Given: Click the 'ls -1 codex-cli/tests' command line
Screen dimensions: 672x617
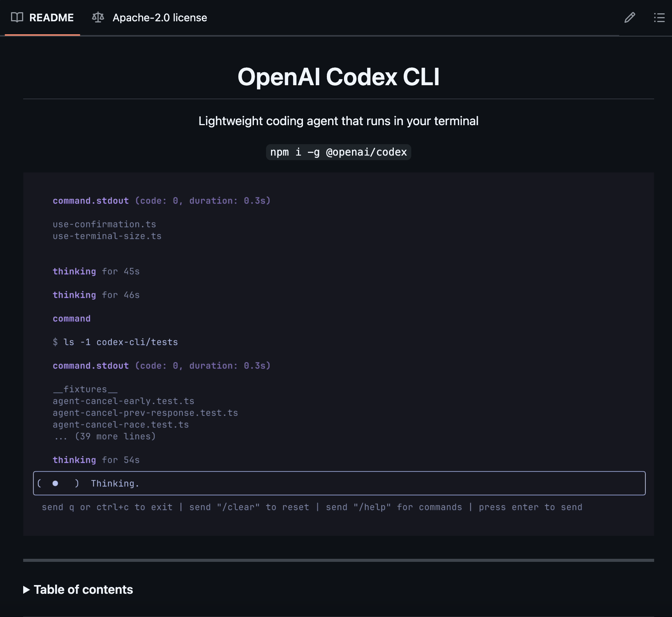Looking at the screenshot, I should point(116,342).
